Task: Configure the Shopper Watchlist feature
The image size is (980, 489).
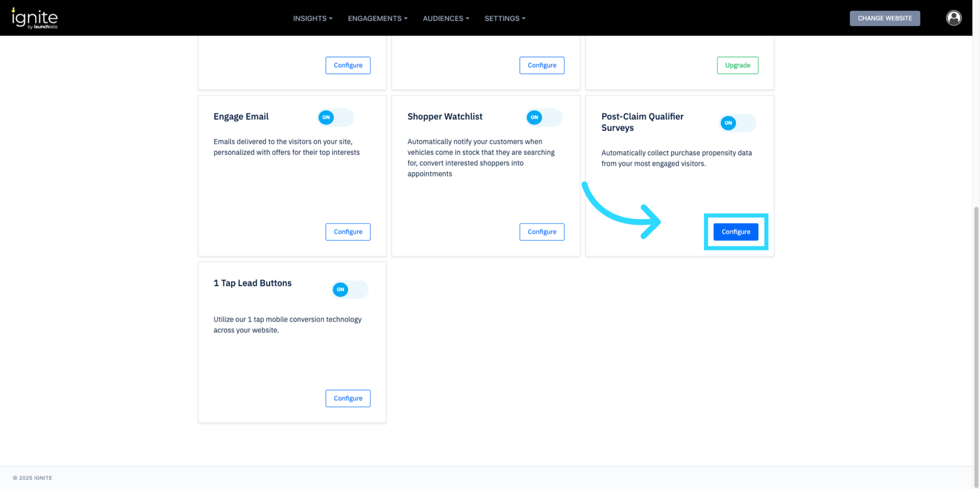Action: (x=541, y=232)
